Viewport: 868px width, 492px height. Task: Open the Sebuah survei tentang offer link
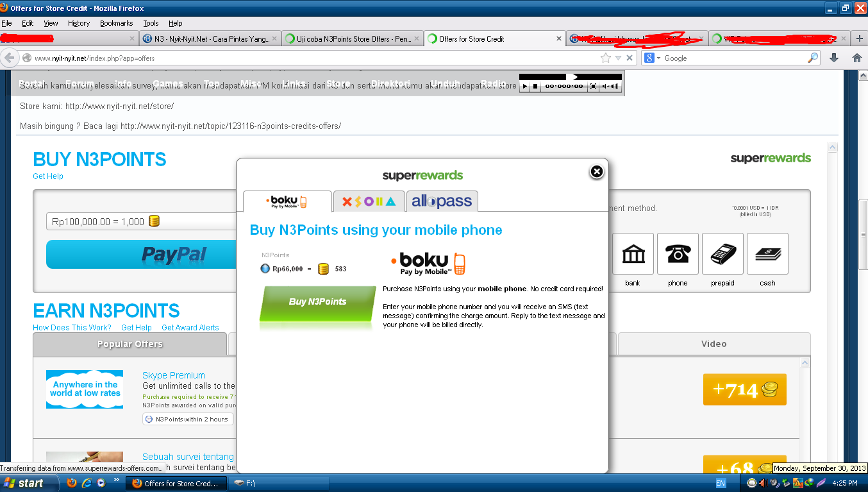coord(188,457)
